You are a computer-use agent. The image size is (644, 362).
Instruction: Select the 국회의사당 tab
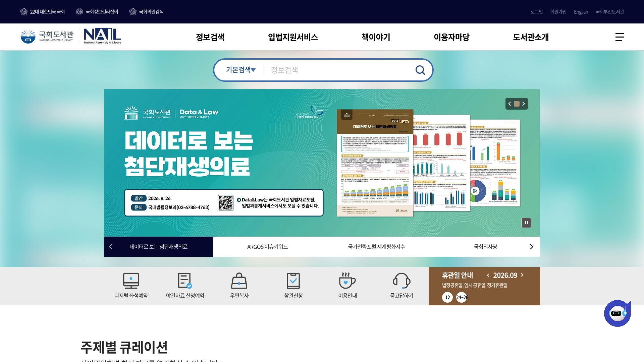click(485, 247)
